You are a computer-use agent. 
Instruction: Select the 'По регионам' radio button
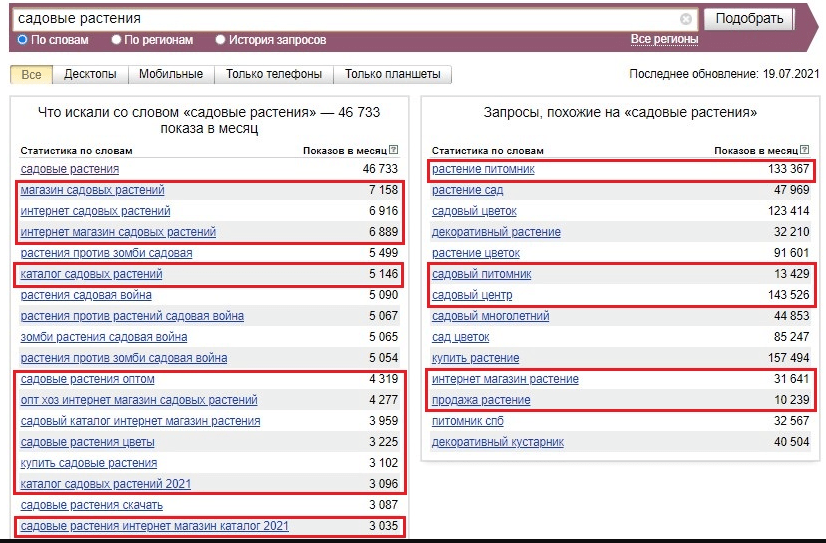click(x=116, y=40)
